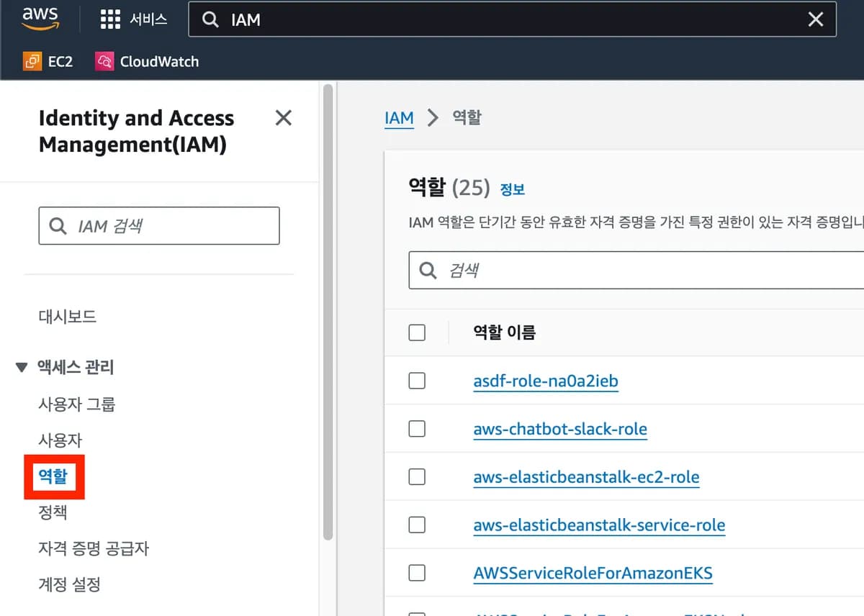Open the EC2 shortcut icon
This screenshot has height=616, width=864.
click(x=33, y=61)
